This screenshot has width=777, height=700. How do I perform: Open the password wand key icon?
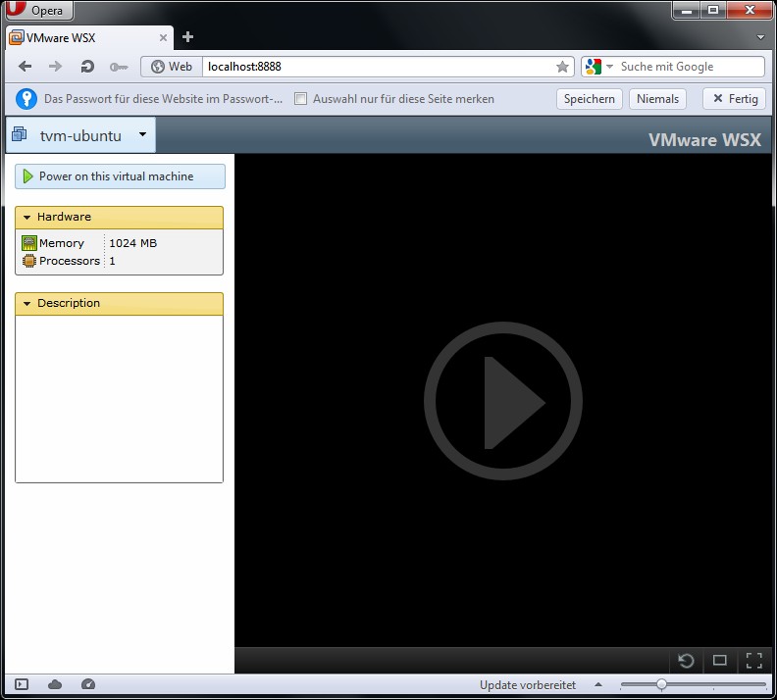point(119,67)
